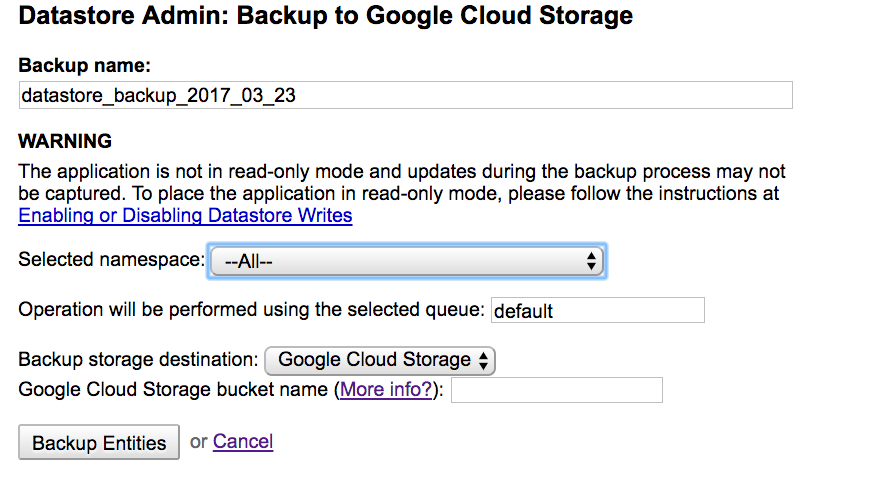Click the Datastore Admin page heading
Screen dimensions: 872x504
(326, 16)
